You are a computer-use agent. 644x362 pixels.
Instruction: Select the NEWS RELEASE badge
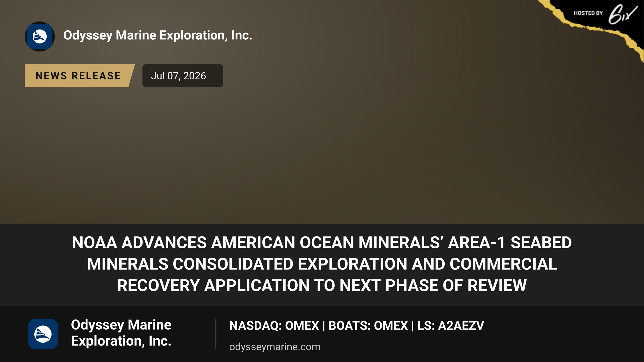(79, 76)
